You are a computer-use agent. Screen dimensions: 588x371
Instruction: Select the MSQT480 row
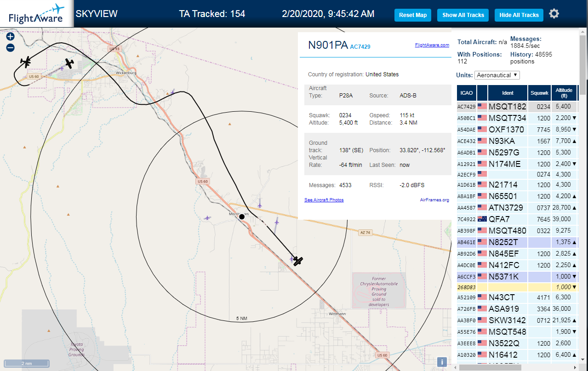point(517,231)
